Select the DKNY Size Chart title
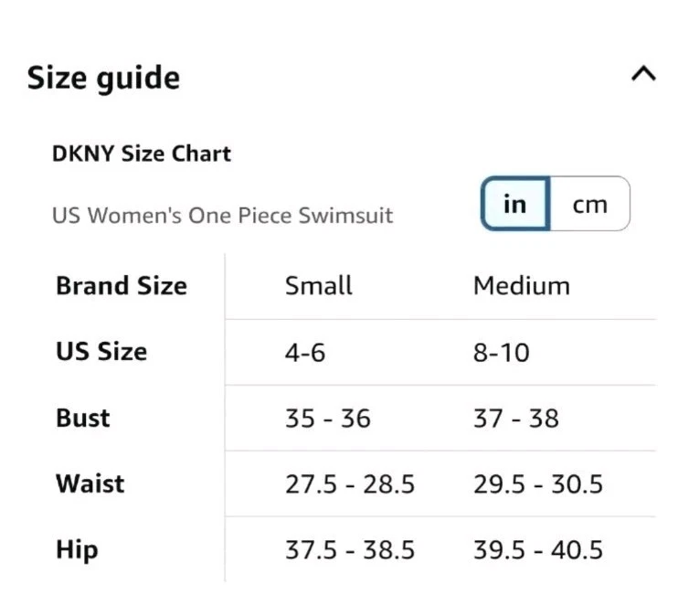 pos(142,154)
